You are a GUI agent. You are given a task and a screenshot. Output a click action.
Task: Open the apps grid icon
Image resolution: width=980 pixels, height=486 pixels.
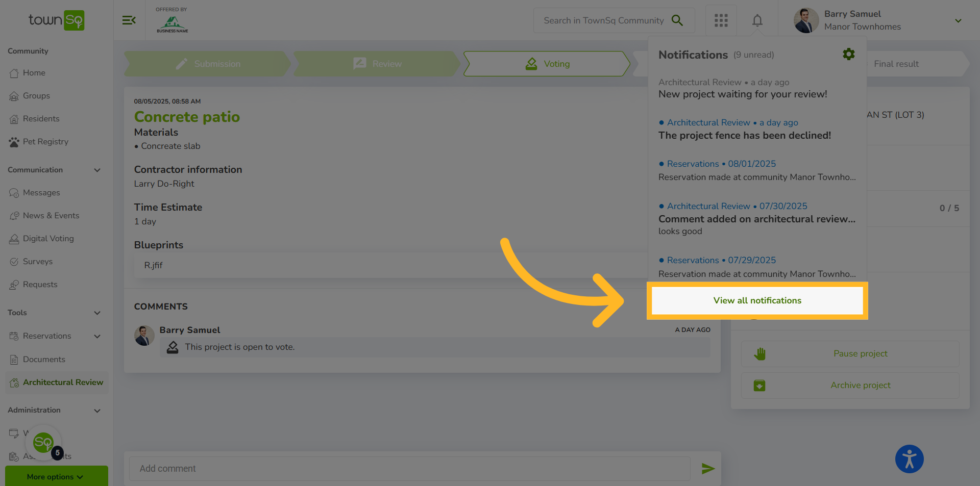(721, 20)
